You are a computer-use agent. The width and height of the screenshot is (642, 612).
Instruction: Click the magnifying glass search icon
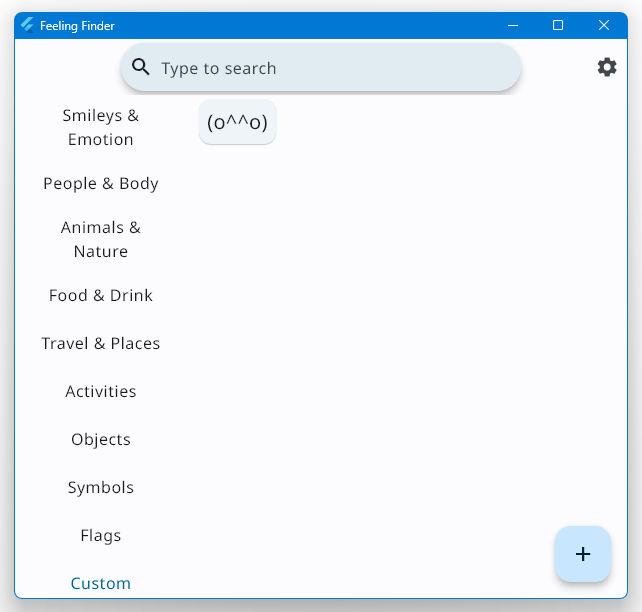[140, 67]
